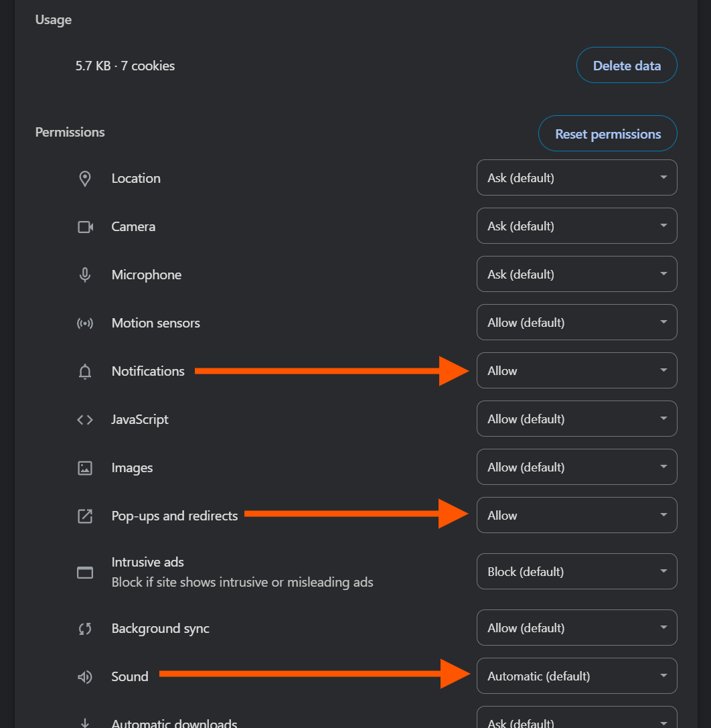This screenshot has height=728, width=711.
Task: Open the Notifications Allow dropdown
Action: [577, 370]
